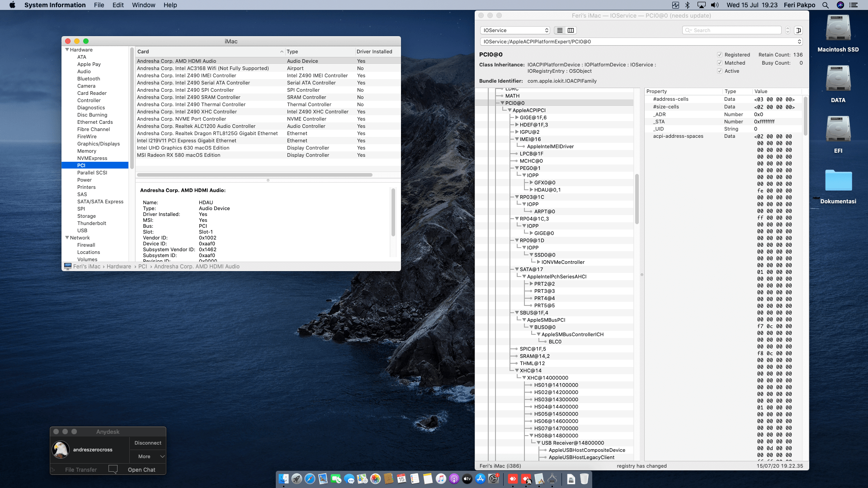Screen dimensions: 868x488
Task: Open the Window menu
Action: point(143,5)
